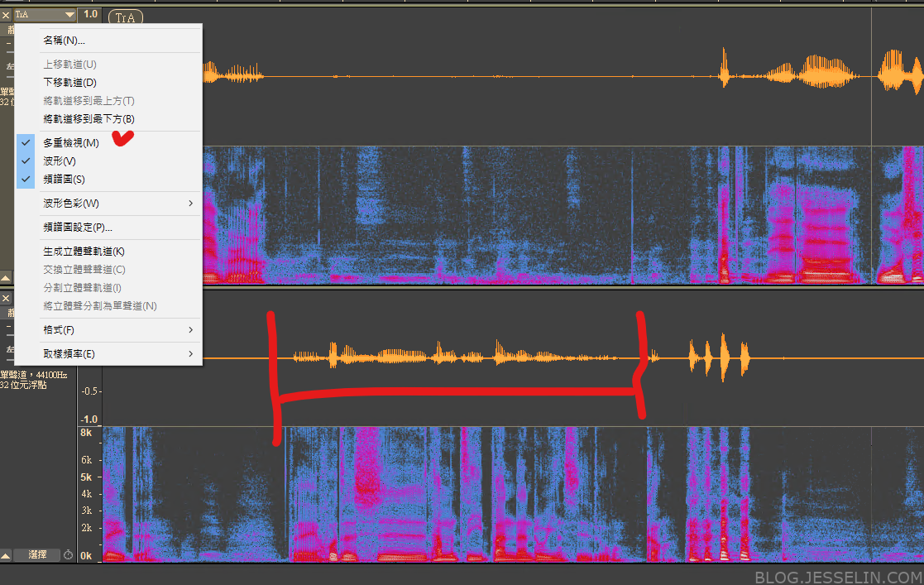This screenshot has width=924, height=585.
Task: Click the 單聲道，44100Hz track info text
Action: 34,375
